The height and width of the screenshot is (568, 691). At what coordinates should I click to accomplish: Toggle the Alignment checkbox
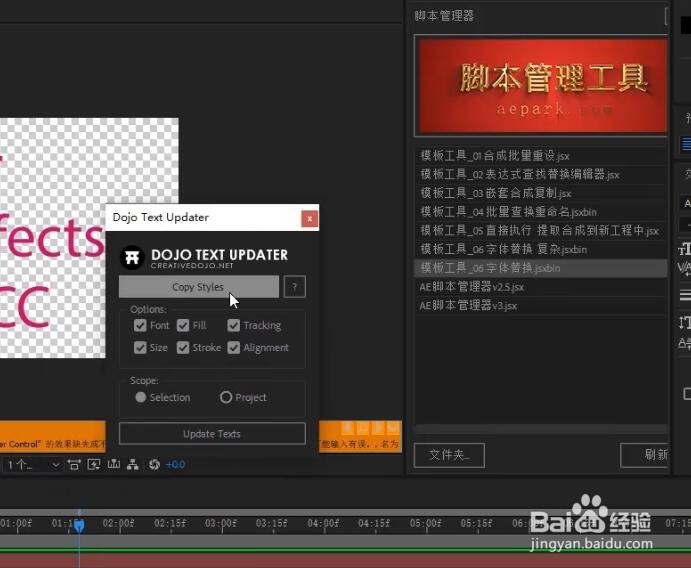tap(234, 348)
